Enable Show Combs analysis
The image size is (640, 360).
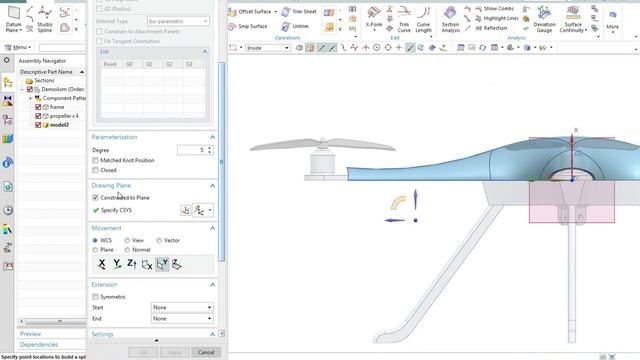click(x=494, y=9)
